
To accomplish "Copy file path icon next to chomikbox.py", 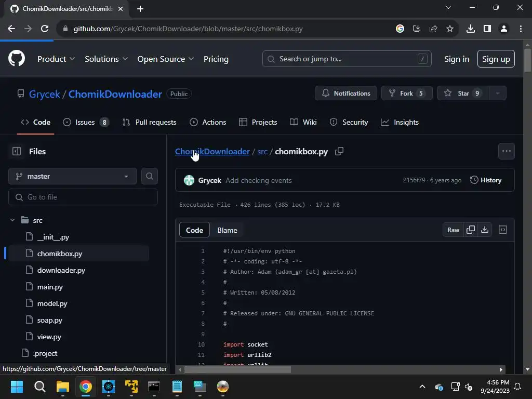I will tap(339, 151).
